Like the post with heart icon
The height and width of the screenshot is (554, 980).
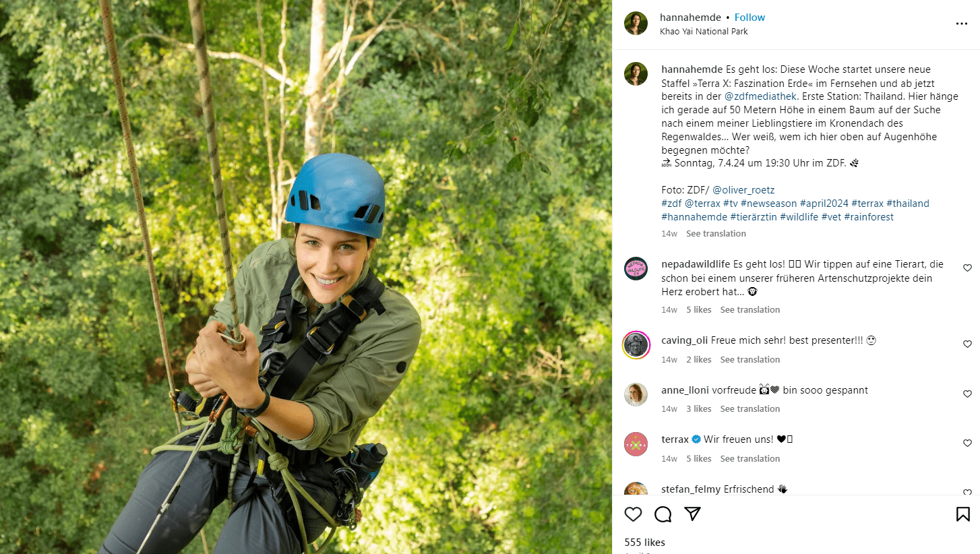(x=633, y=515)
